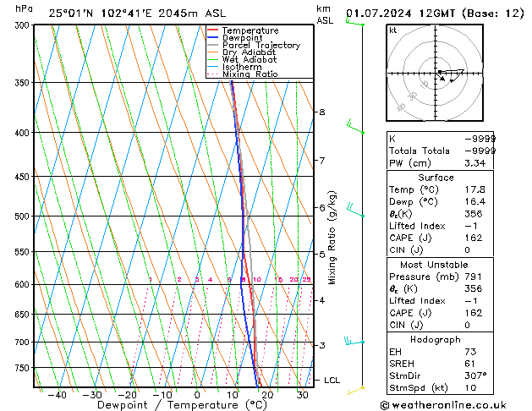Click the 500 hPa pressure label
This screenshot has height=411, width=532.
[x=24, y=216]
